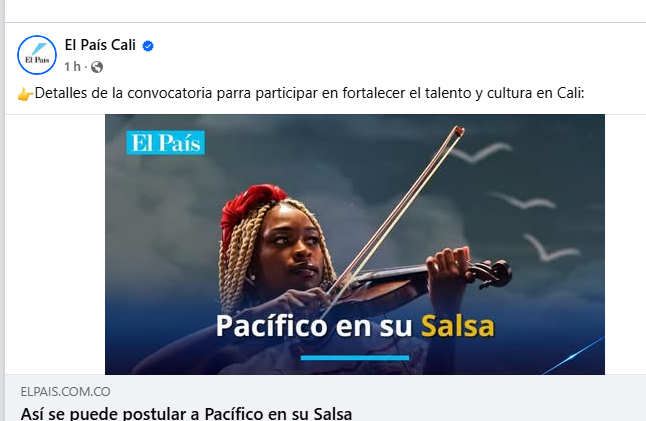Click the link preview footer card area
Screen dimensions: 646x421
click(x=325, y=398)
